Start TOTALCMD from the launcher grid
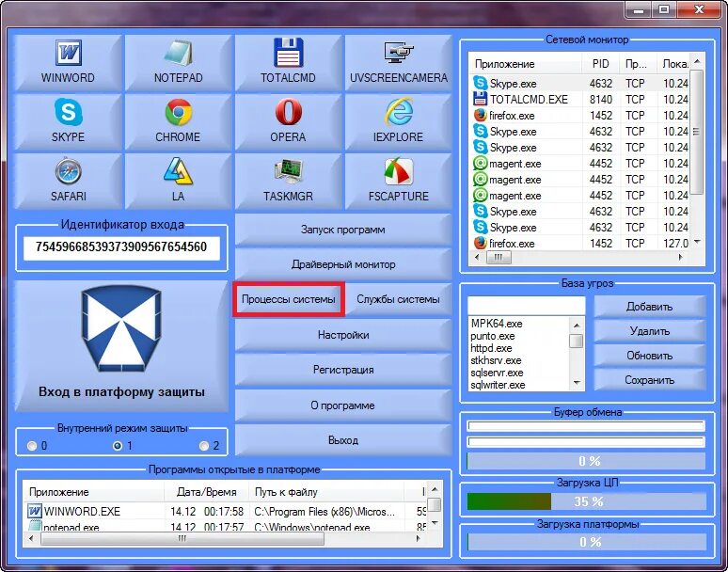This screenshot has height=572, width=728. point(289,63)
